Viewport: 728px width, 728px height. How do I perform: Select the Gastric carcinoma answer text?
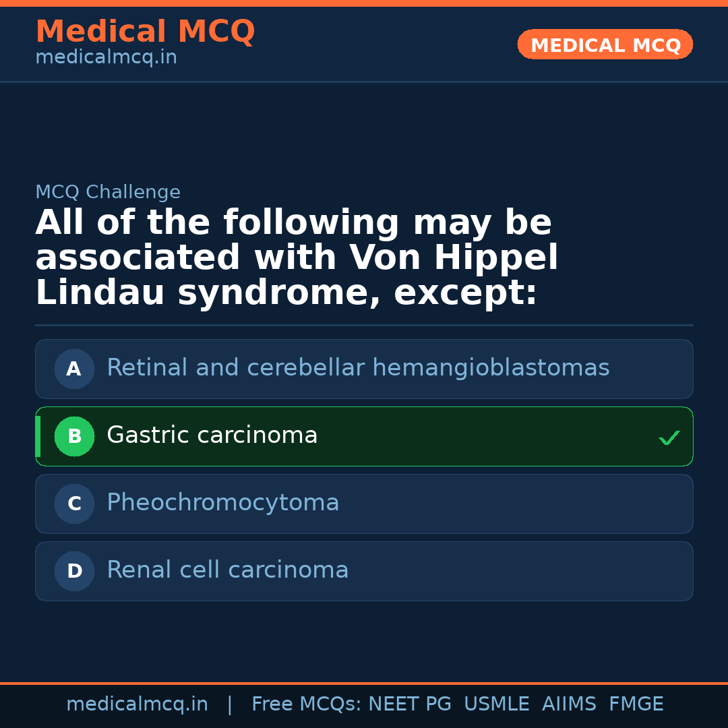212,435
